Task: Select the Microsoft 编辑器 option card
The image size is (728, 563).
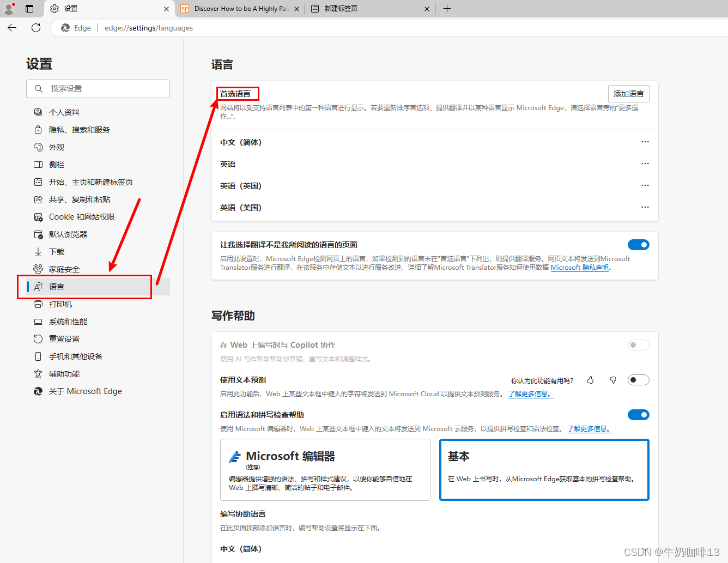Action: click(325, 470)
